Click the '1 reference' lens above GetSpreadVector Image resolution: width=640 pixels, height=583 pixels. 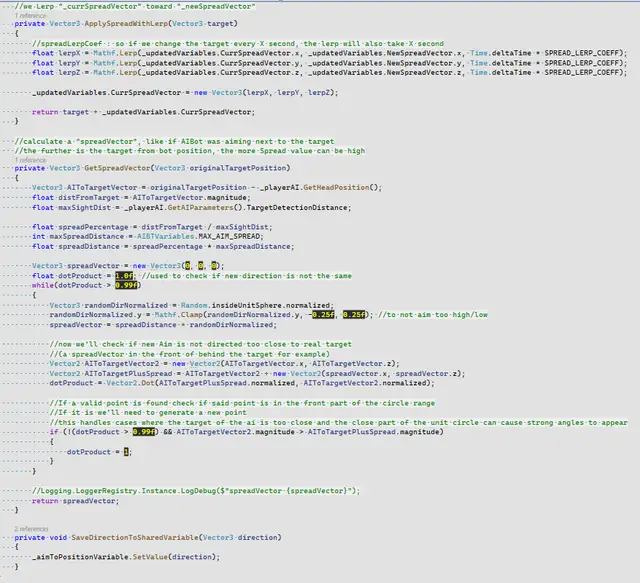(x=31, y=160)
